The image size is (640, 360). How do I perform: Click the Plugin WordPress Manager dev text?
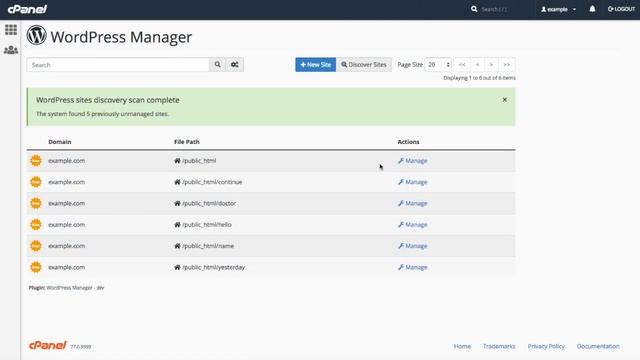tap(66, 288)
